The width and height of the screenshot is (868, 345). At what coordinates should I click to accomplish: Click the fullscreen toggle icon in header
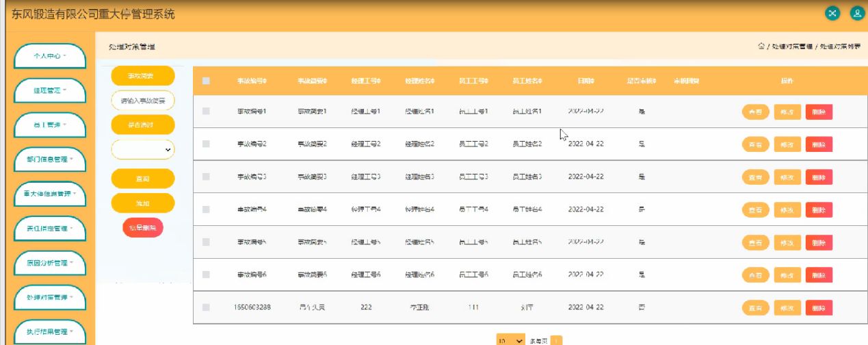click(x=832, y=13)
